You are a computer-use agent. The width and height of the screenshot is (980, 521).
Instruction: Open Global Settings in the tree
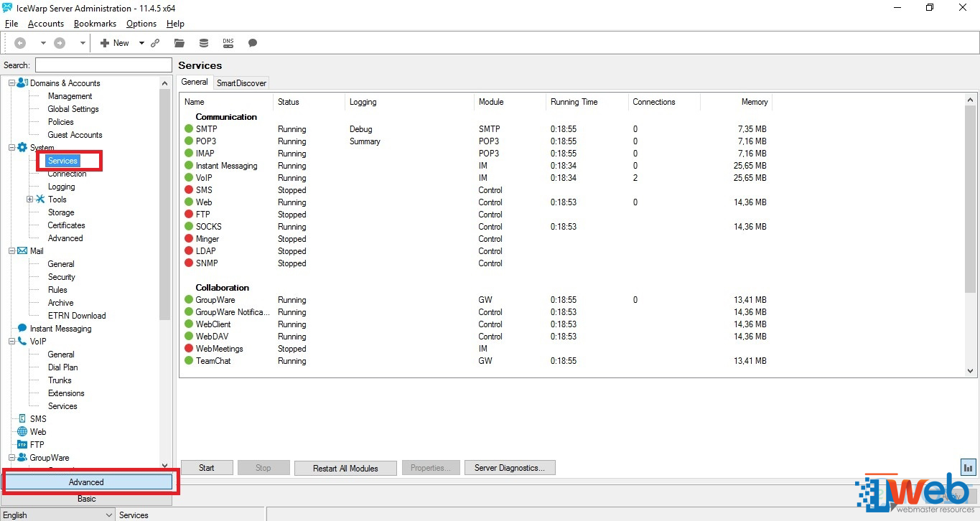click(x=73, y=109)
